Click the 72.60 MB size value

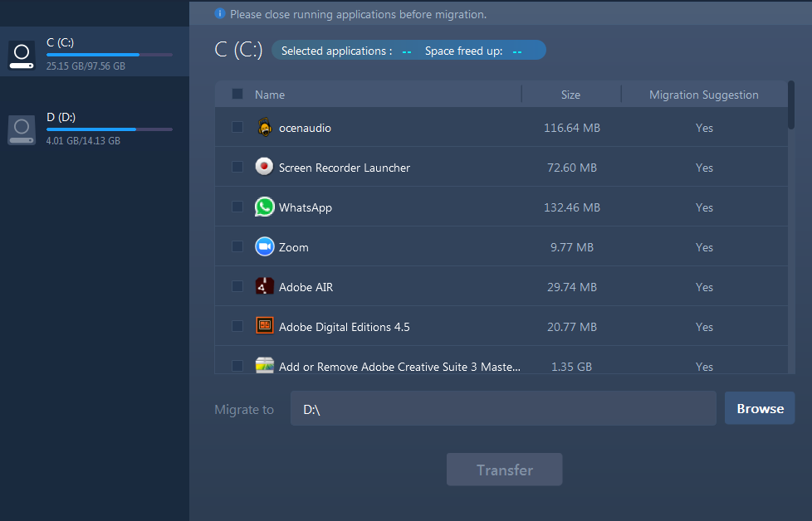coord(572,168)
